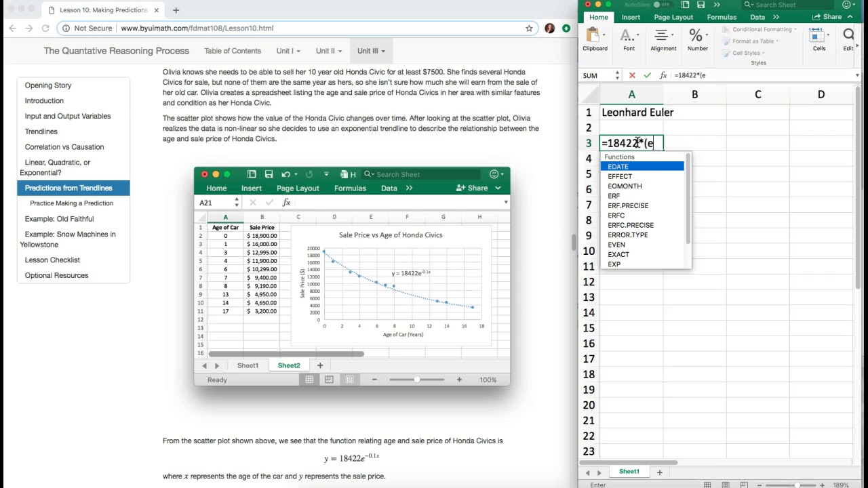Open the Page Layout ribbon tab
The image size is (868, 488).
pos(673,17)
